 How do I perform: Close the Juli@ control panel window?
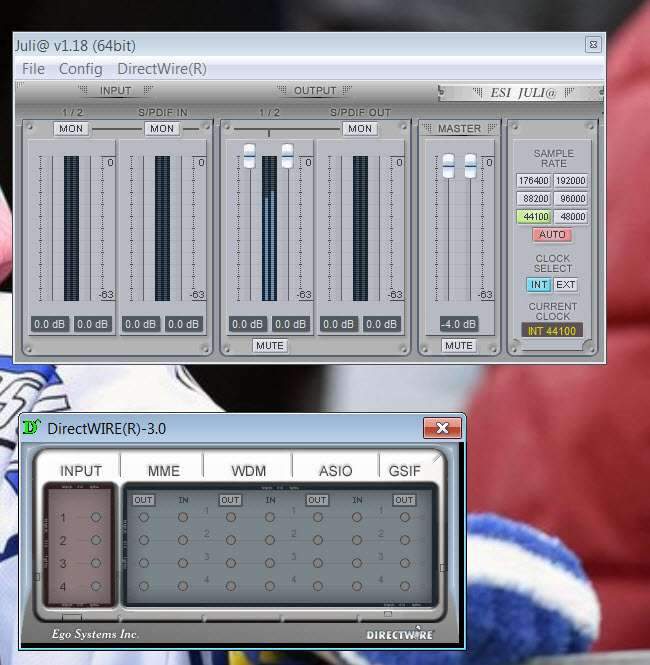click(593, 45)
